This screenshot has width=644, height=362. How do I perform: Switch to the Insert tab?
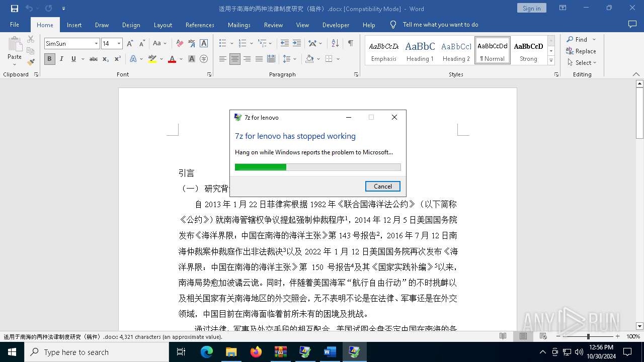point(74,25)
